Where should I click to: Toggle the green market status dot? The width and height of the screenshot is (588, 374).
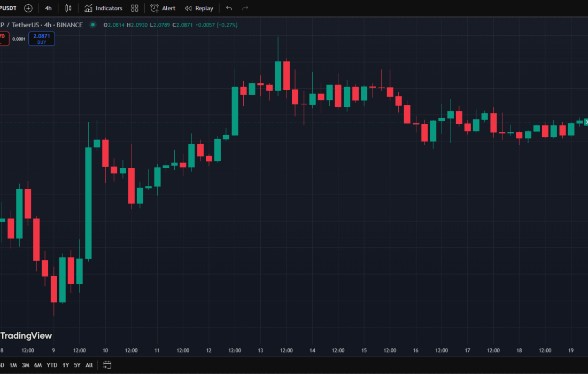[93, 25]
